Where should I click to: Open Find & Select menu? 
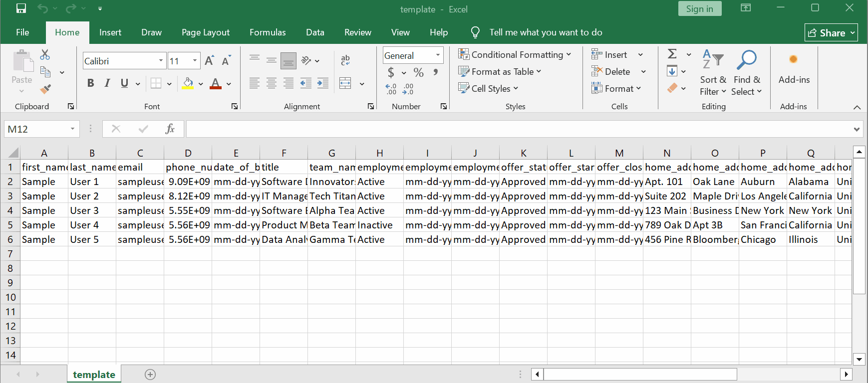click(747, 72)
